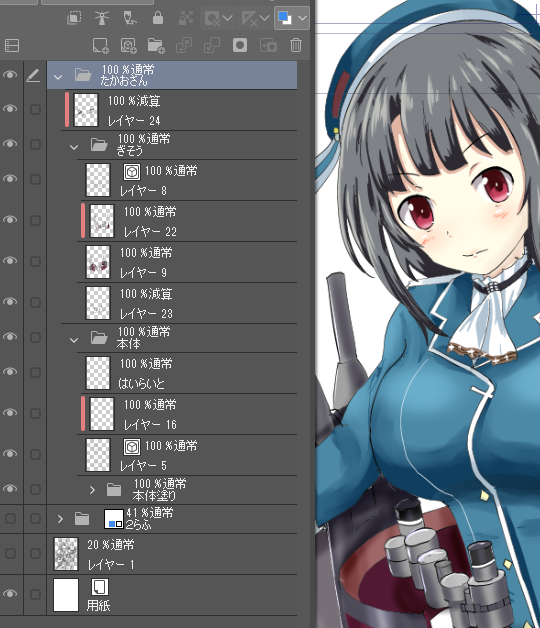The image size is (540, 628).
Task: Hide the ぎそう folder visibility eye
Action: tap(10, 144)
